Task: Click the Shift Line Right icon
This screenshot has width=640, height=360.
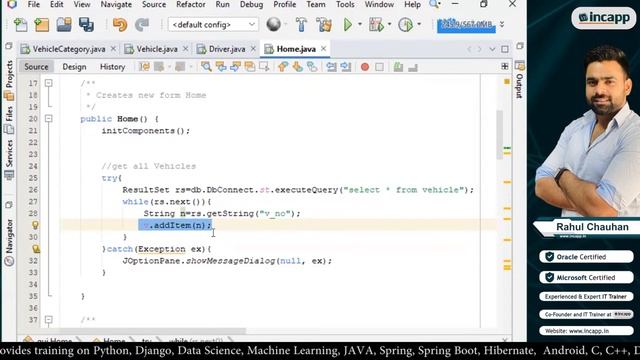Action: (346, 67)
